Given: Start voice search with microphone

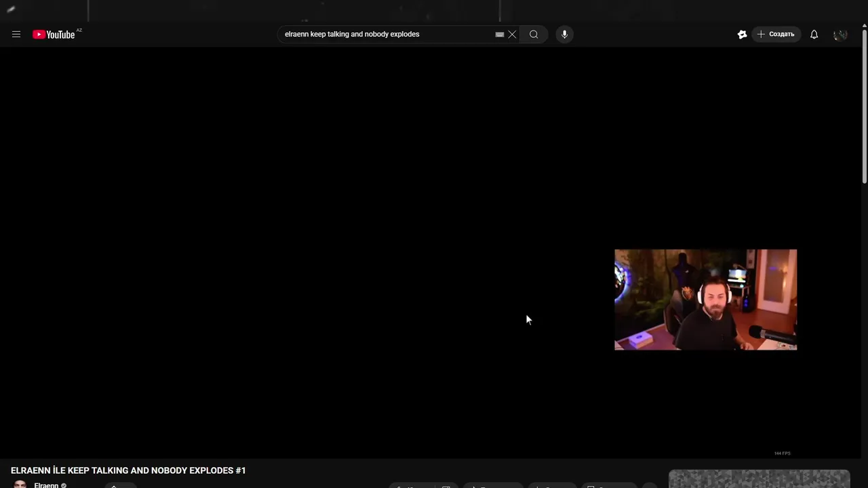Looking at the screenshot, I should point(564,35).
